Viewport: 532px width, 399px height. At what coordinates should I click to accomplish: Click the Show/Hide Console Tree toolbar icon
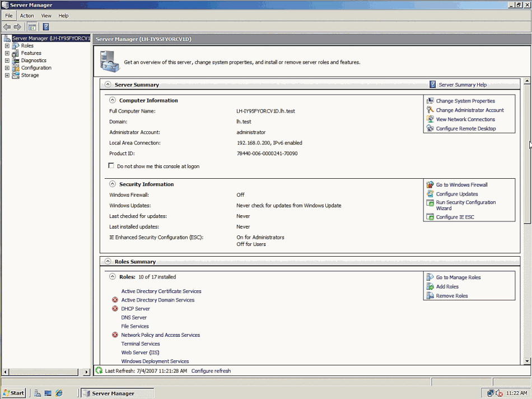pyautogui.click(x=32, y=27)
